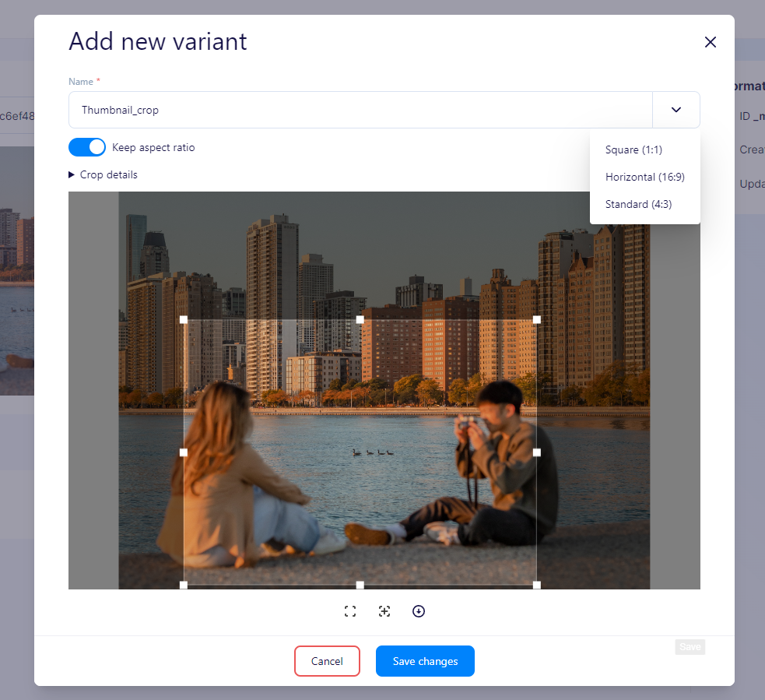The width and height of the screenshot is (765, 700).
Task: Click the Name input field containing Thumbnail_crop
Action: click(x=360, y=110)
